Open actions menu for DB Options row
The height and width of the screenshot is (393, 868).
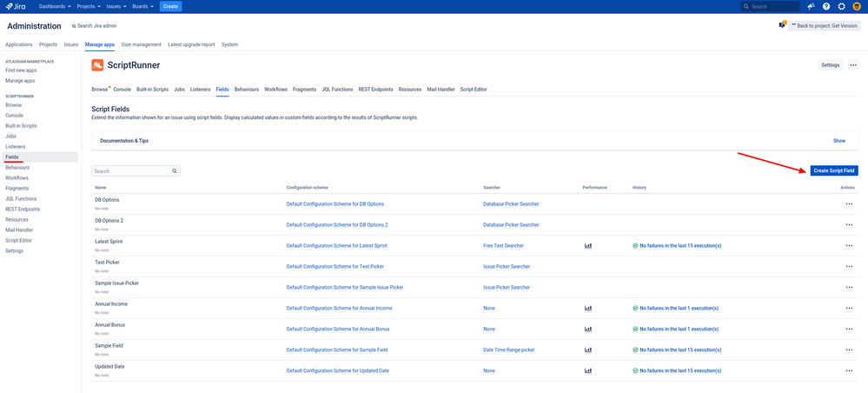tap(849, 204)
